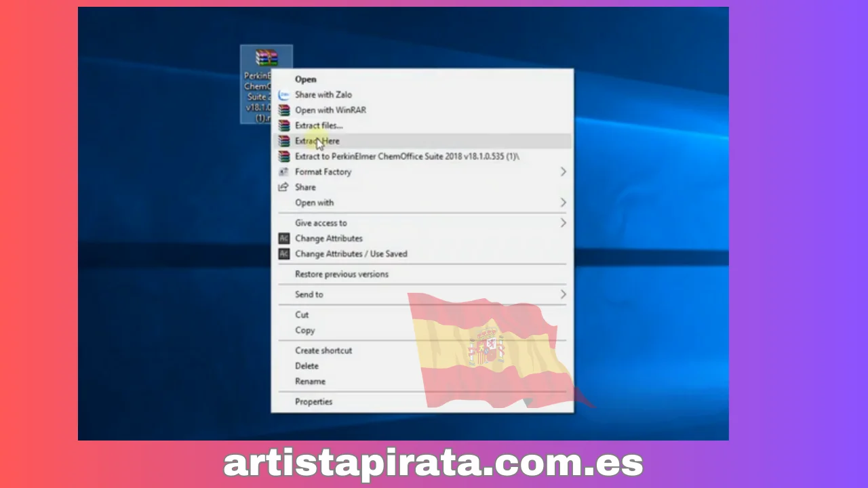The image size is (868, 488).
Task: Click the Zalo icon beside Share with Zalo
Action: 284,95
